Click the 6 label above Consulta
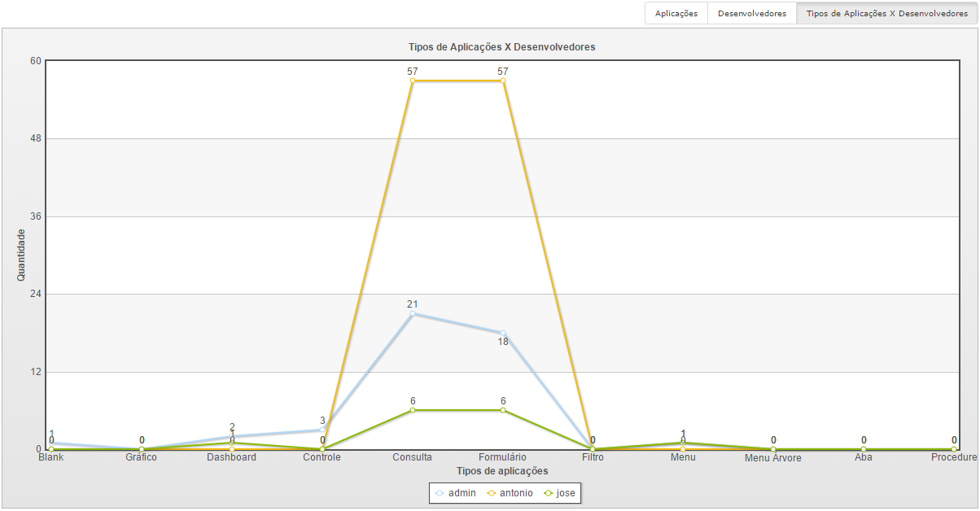Screen dimensions: 980x511 (413, 401)
